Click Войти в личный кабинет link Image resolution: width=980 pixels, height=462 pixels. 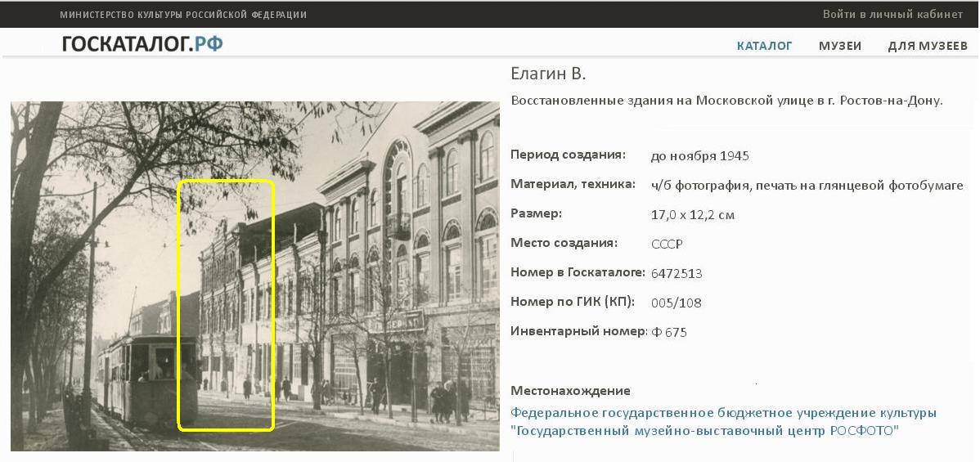point(892,15)
